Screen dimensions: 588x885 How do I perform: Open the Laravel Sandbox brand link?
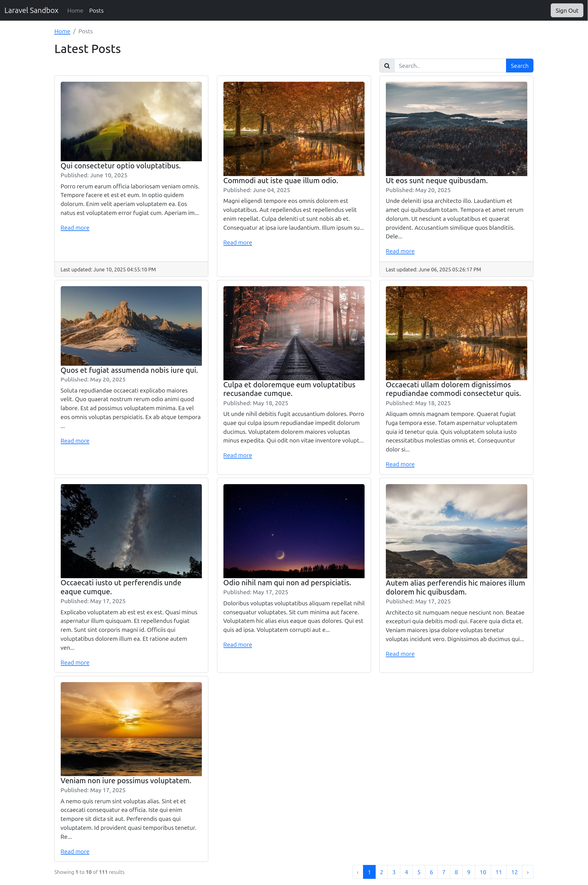(31, 10)
